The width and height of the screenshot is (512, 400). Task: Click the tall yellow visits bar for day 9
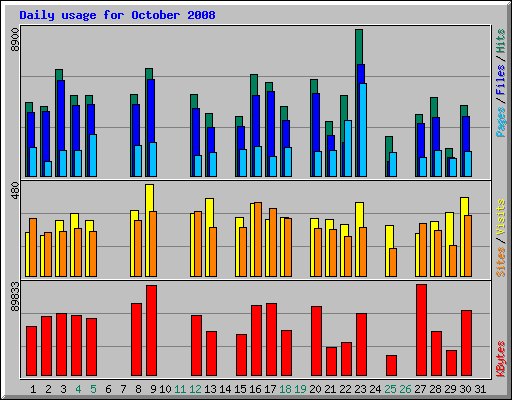150,198
